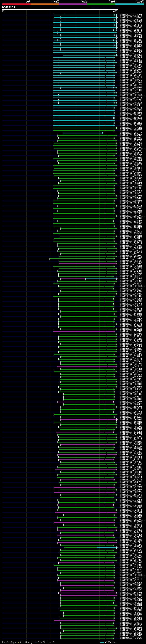Click the purple ~60% legend segment
Screen dimensions: 146x644
pyautogui.click(x=73, y=4)
